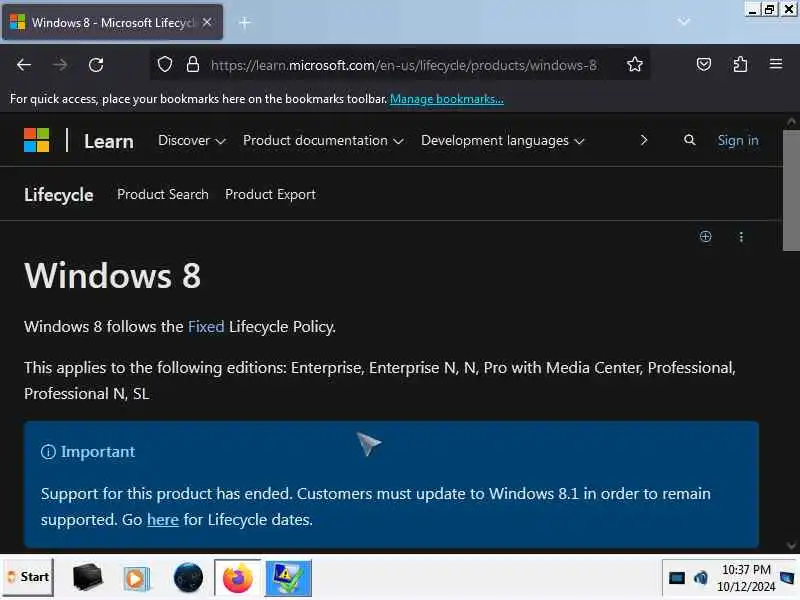The height and width of the screenshot is (600, 800).
Task: Expand Development languages dropdown
Action: point(503,141)
